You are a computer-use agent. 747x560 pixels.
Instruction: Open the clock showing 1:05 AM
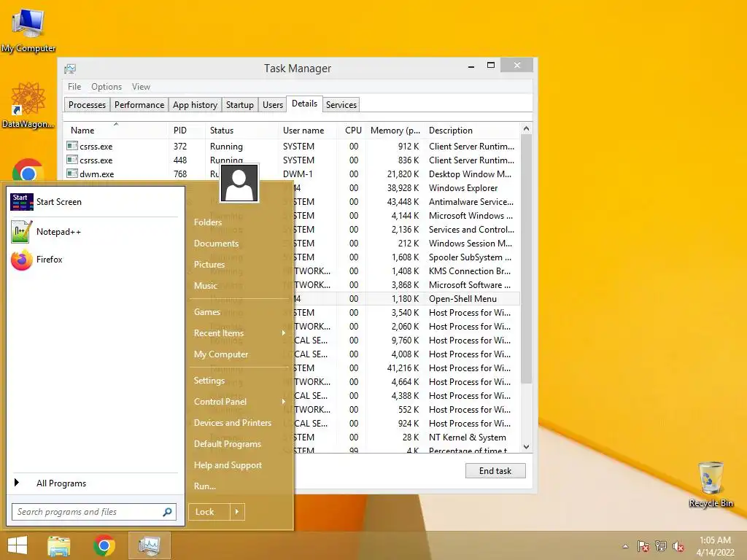(x=715, y=546)
